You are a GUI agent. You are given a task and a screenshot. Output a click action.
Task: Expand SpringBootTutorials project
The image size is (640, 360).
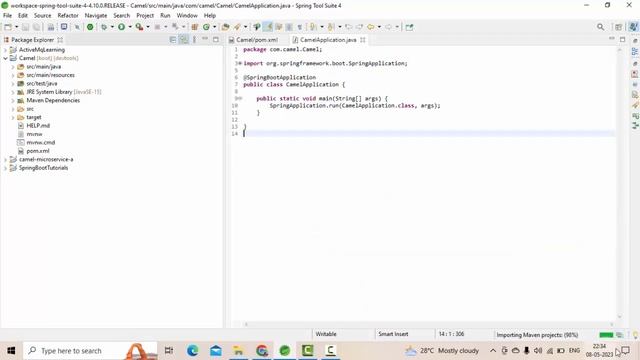(5, 168)
